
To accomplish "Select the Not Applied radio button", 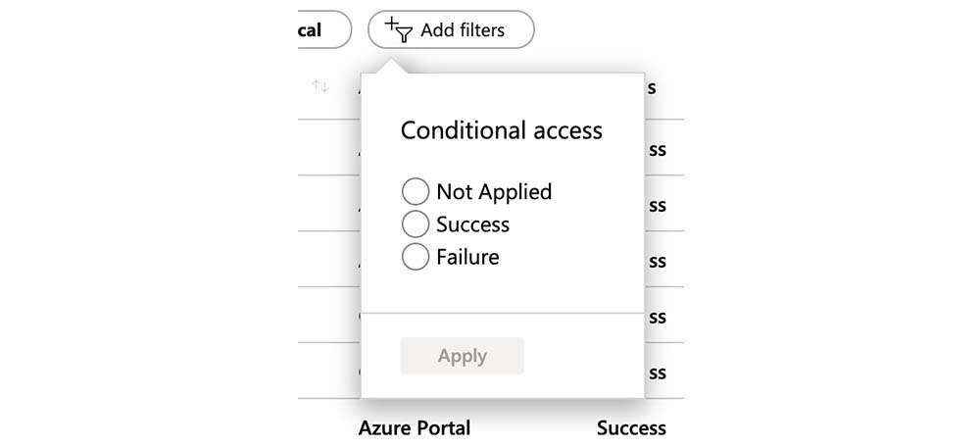I will coord(416,192).
